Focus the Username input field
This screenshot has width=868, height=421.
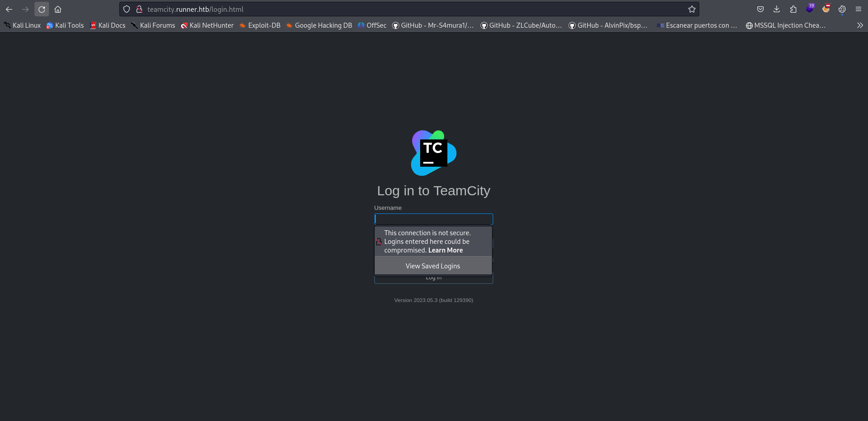click(x=433, y=219)
